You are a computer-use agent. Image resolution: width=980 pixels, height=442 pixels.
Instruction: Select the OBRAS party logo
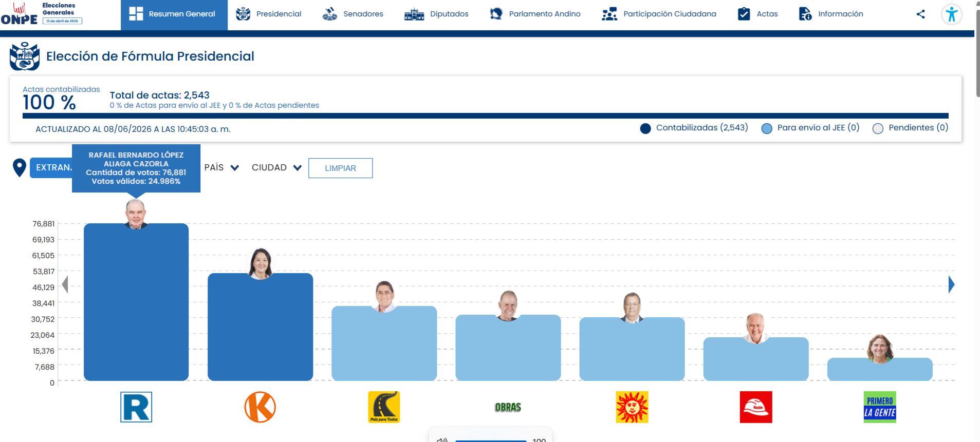(x=508, y=407)
